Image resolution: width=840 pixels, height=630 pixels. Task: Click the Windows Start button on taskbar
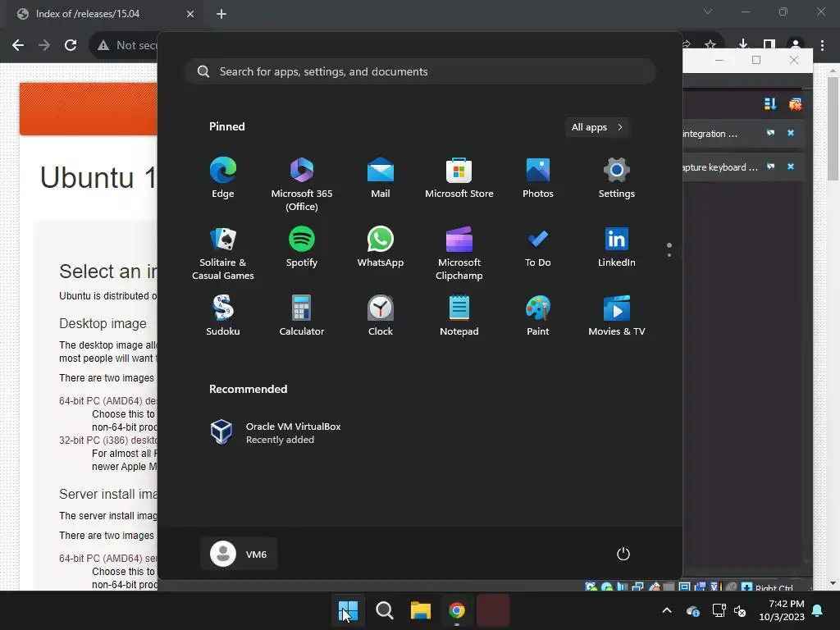click(348, 610)
